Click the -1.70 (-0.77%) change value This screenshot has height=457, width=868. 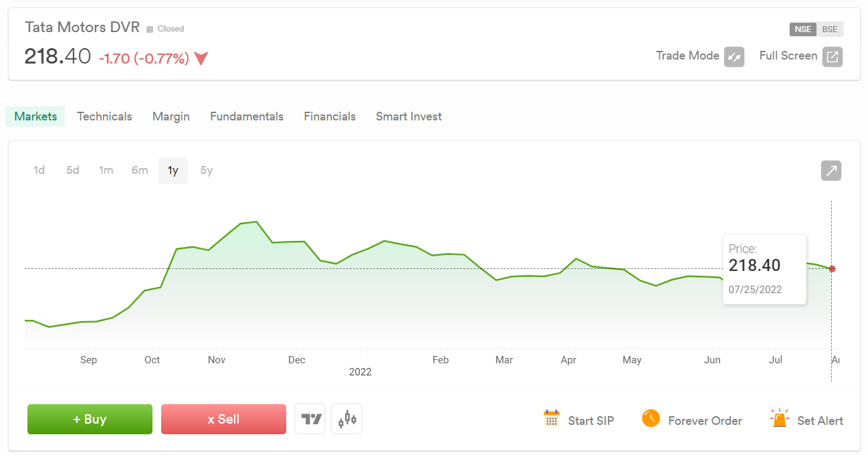click(144, 59)
